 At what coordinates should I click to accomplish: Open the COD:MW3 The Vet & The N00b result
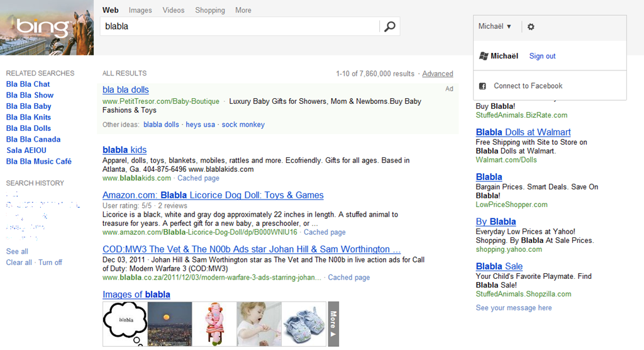click(x=252, y=249)
